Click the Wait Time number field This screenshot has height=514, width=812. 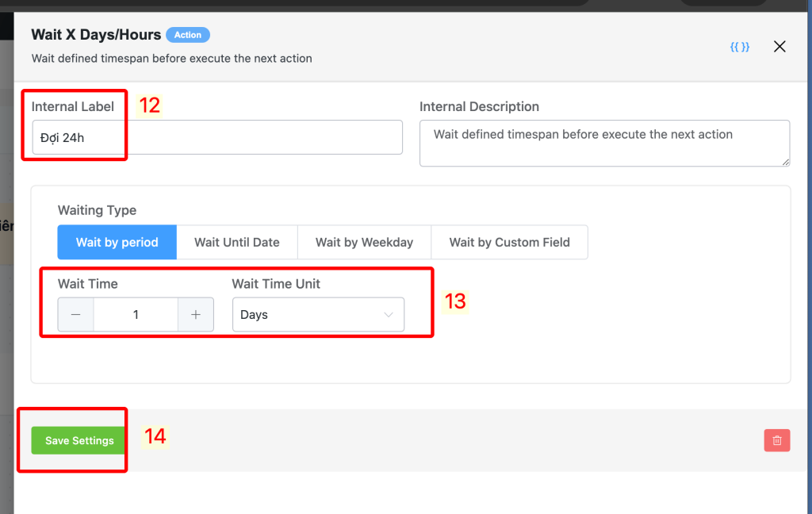point(136,314)
